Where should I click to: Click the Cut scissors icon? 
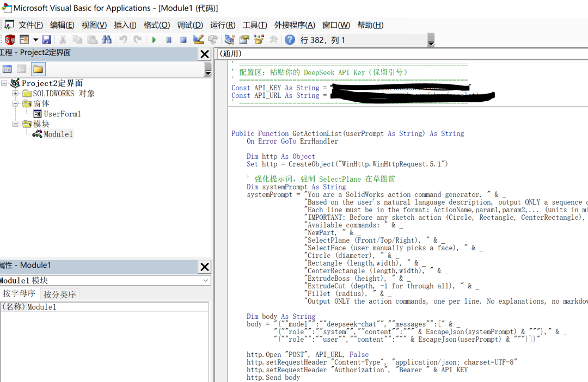pyautogui.click(x=63, y=39)
